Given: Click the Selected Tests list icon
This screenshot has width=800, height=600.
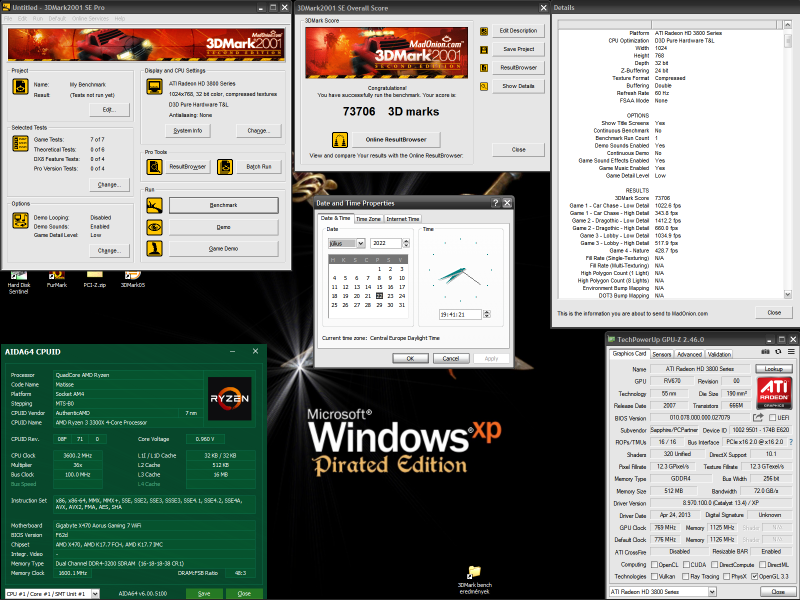Looking at the screenshot, I should (20, 143).
